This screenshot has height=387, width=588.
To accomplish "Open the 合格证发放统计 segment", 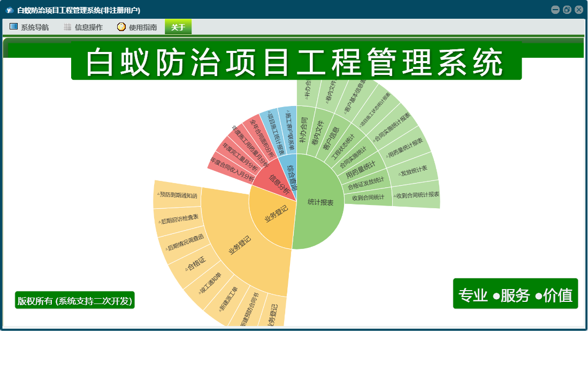I will 366,184.
